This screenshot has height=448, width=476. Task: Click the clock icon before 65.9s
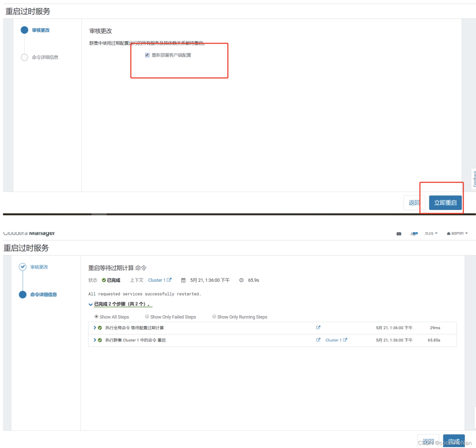click(241, 280)
